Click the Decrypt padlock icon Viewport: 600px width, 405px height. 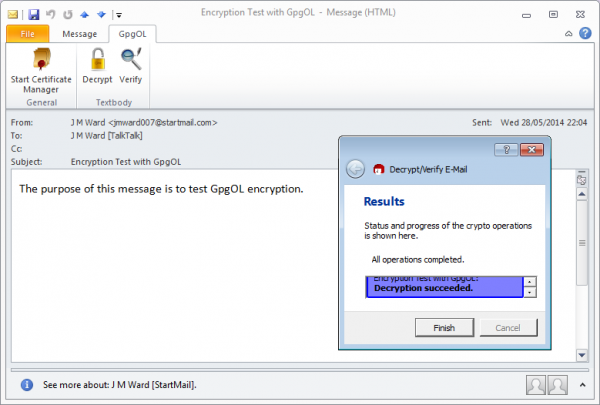click(98, 59)
